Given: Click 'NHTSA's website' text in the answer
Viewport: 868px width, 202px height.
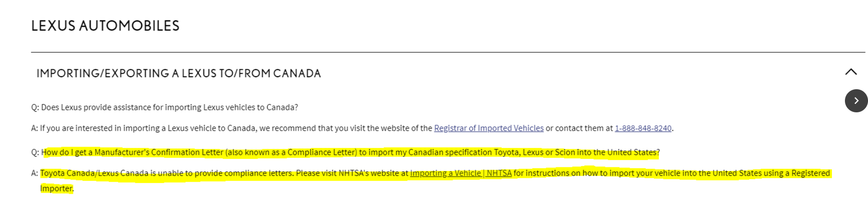Looking at the screenshot, I should pyautogui.click(x=373, y=173).
